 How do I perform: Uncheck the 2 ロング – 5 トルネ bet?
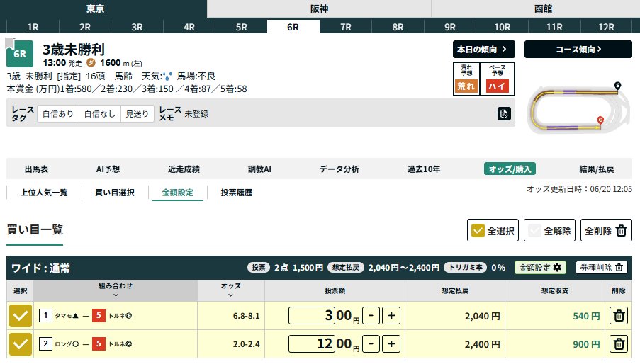click(x=21, y=344)
